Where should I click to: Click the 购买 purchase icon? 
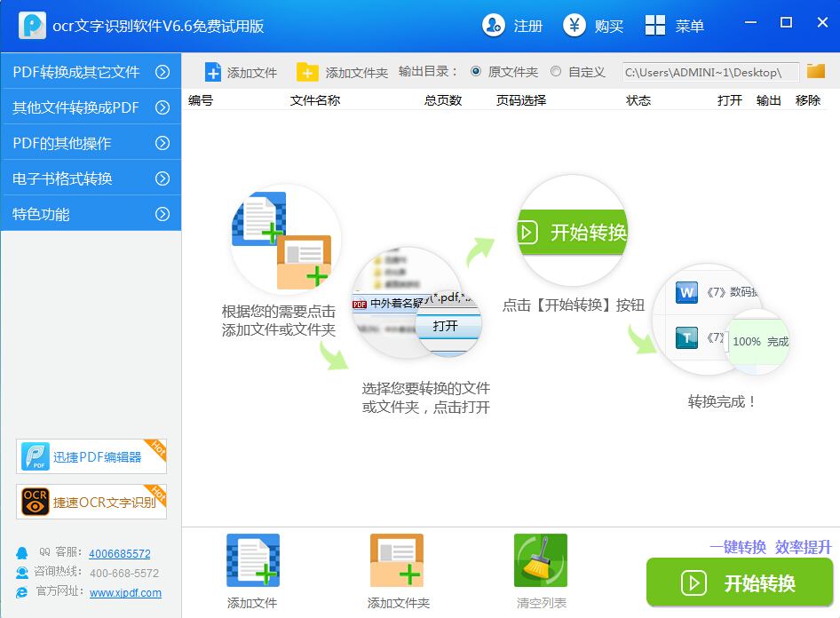[577, 25]
